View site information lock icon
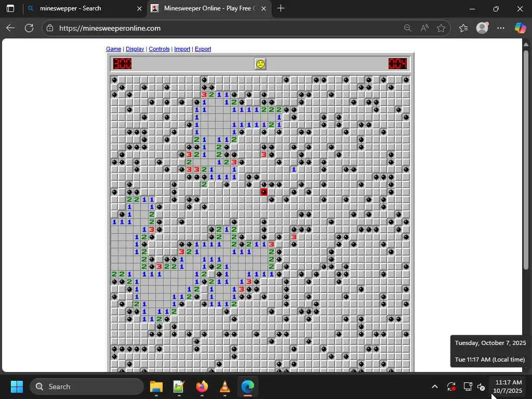The image size is (532, 399). 50,28
